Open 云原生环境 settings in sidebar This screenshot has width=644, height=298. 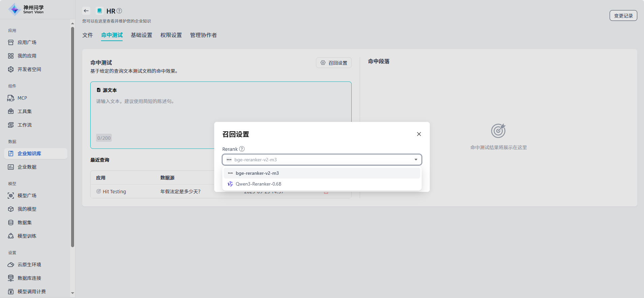pyautogui.click(x=29, y=265)
